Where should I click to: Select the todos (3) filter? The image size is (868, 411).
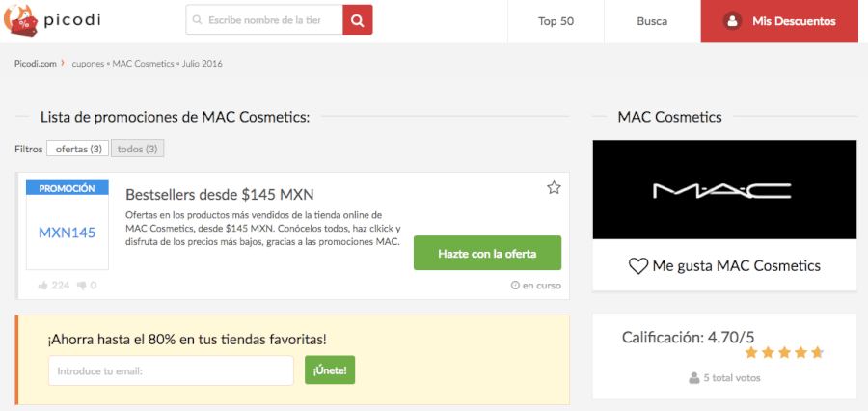(137, 149)
